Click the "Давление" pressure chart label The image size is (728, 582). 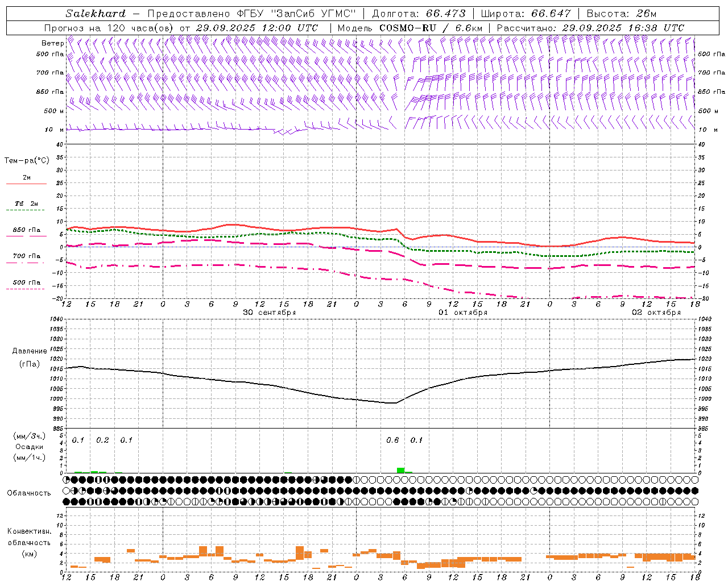(30, 351)
